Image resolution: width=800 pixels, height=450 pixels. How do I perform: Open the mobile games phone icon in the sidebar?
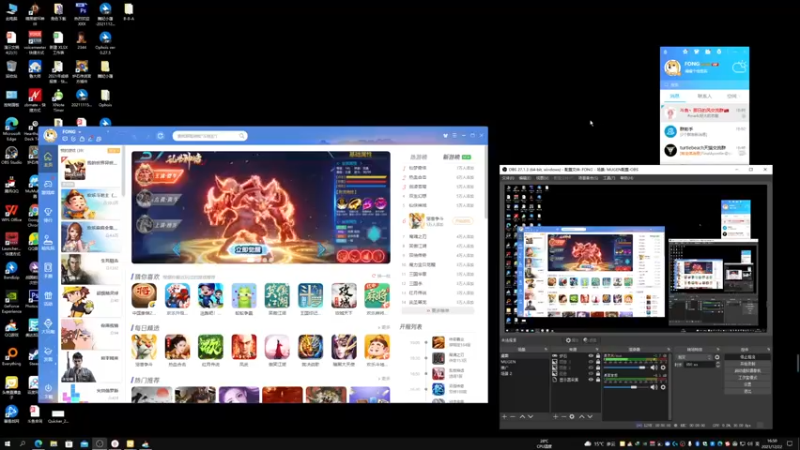[47, 270]
